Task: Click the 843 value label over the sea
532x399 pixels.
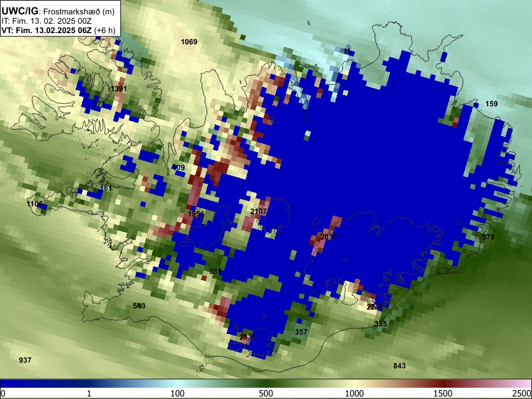Action: 399,366
